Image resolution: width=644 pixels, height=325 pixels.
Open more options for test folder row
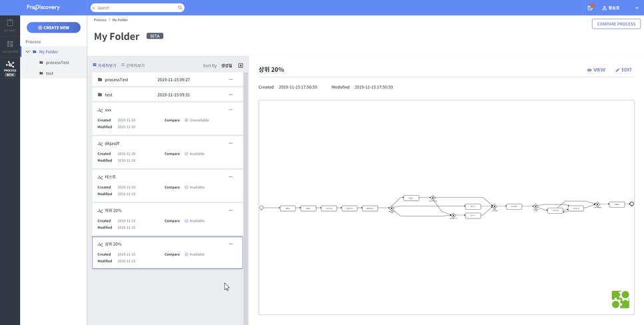231,95
